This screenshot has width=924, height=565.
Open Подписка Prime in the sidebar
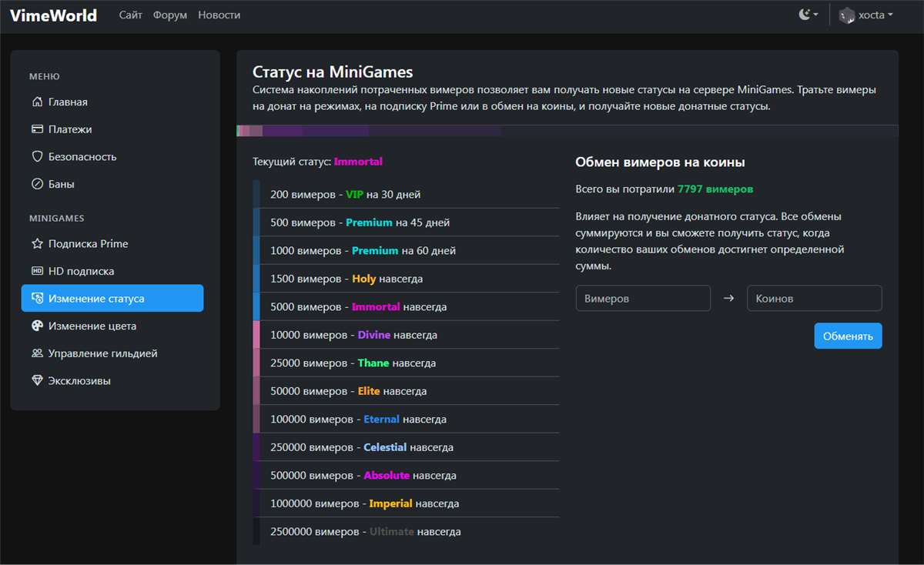click(x=112, y=243)
